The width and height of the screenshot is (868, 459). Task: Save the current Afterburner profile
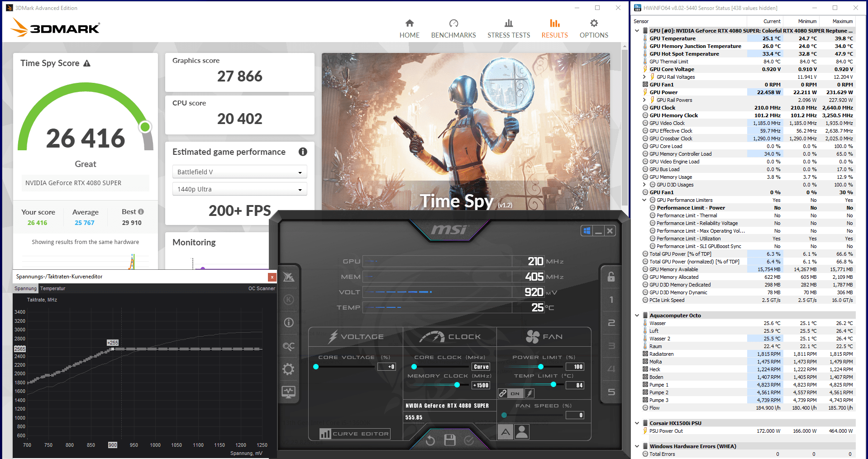coord(450,440)
